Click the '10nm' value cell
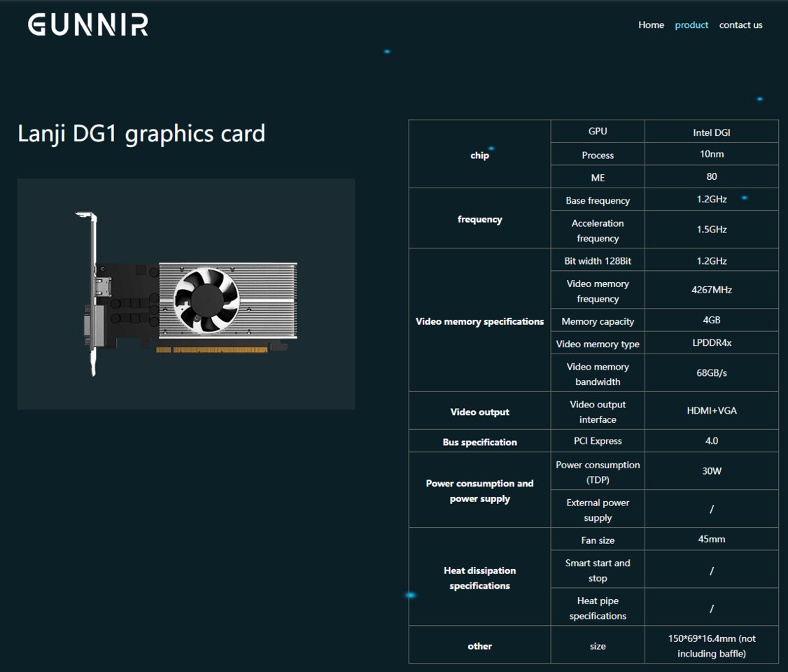The image size is (788, 672). click(x=712, y=154)
